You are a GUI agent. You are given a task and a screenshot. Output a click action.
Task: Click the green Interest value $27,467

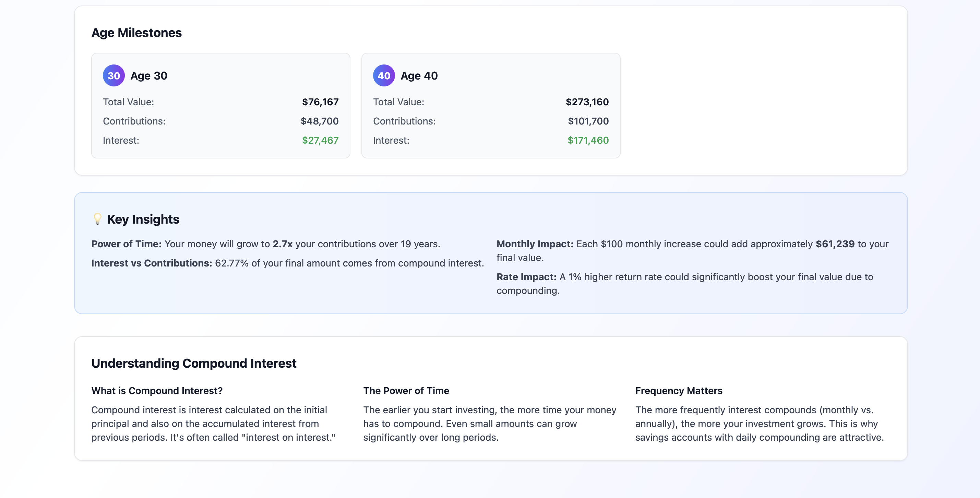320,140
